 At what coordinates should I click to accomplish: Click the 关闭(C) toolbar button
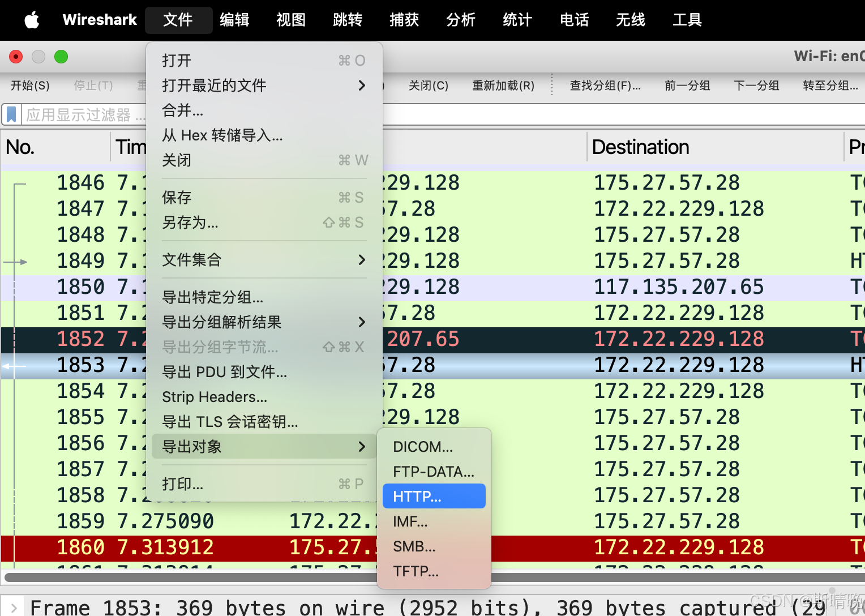point(429,85)
